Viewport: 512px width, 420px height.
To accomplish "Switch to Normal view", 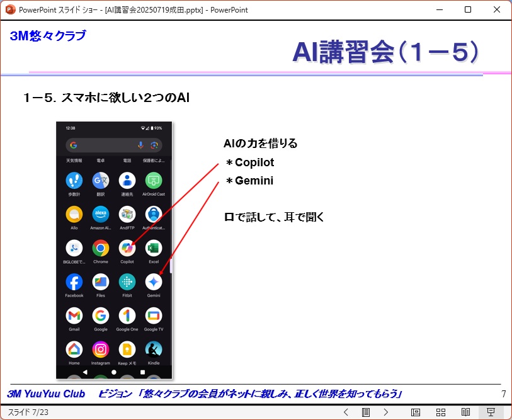I will [416, 412].
